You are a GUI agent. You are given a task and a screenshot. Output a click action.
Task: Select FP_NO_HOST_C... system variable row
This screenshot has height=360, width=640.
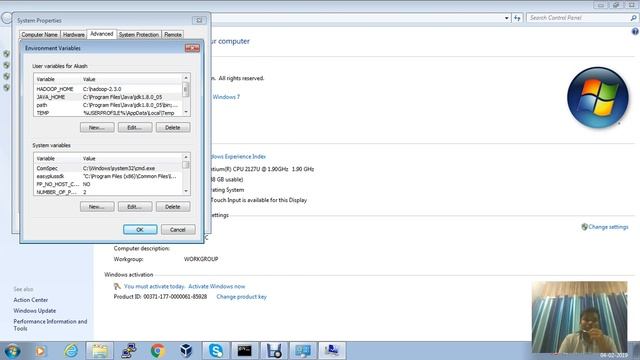tap(108, 184)
